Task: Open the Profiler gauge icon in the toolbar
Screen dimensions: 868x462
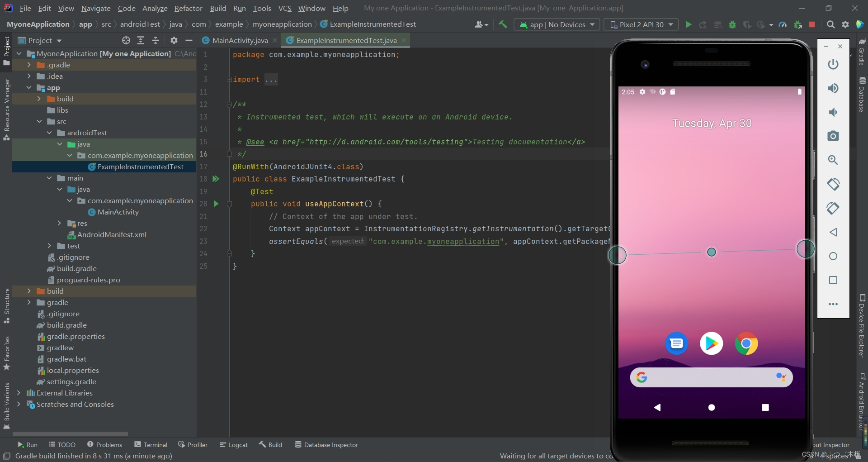Action: (x=783, y=24)
